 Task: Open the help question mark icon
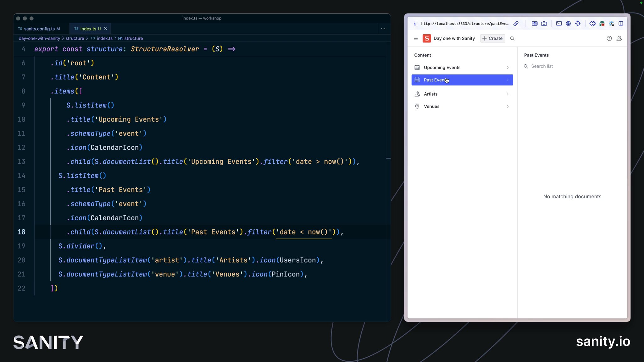(609, 38)
